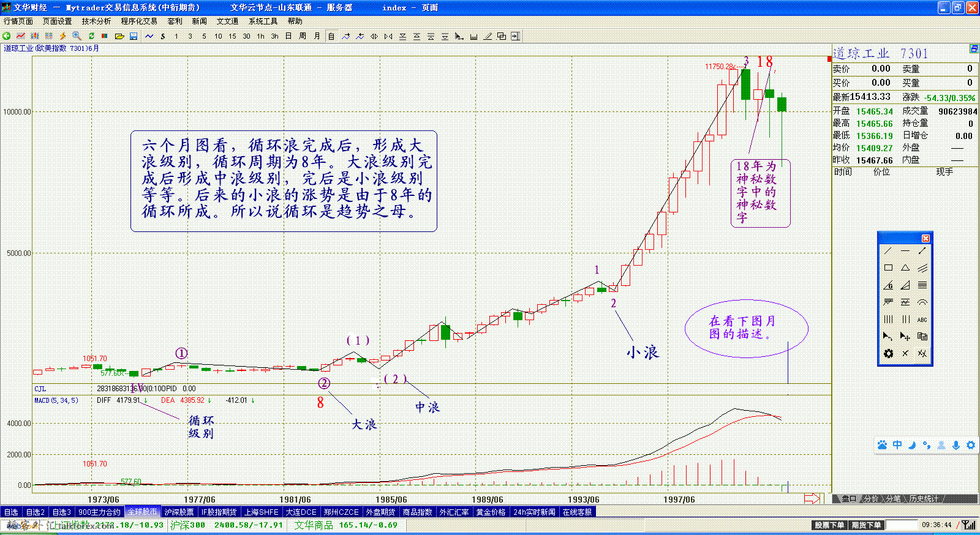Screen dimensions: 980x535
Task: Click the 文华商品 ticker in status bar
Action: [346, 525]
